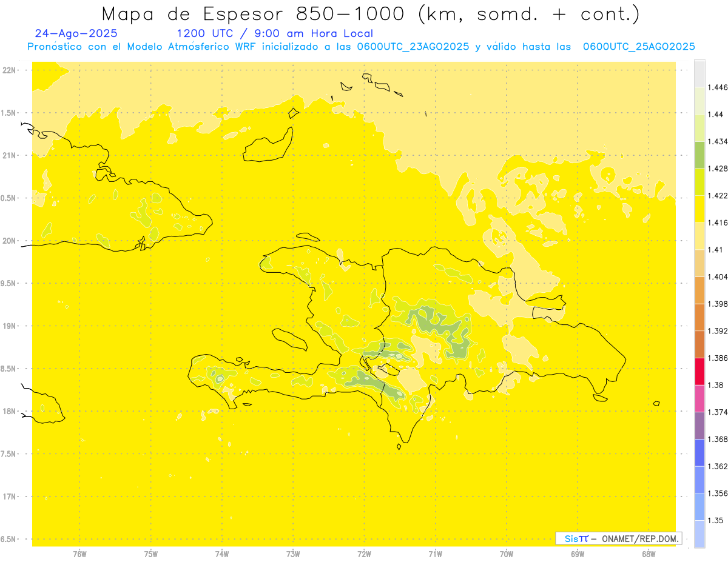Click the legend value '1.356'

[719, 493]
